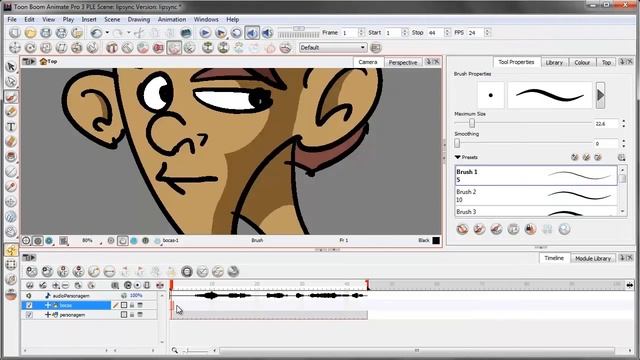This screenshot has width=640, height=360.
Task: Open the Colour tab
Action: (x=582, y=62)
